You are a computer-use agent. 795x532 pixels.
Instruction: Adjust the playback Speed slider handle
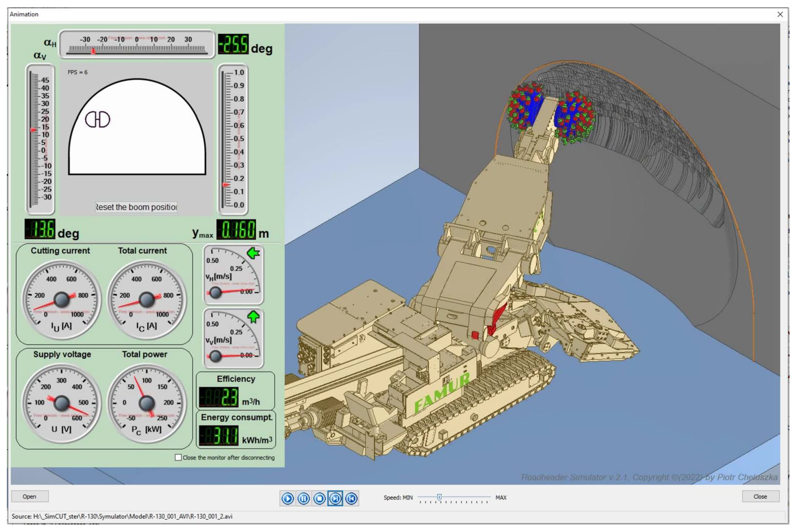tap(439, 497)
